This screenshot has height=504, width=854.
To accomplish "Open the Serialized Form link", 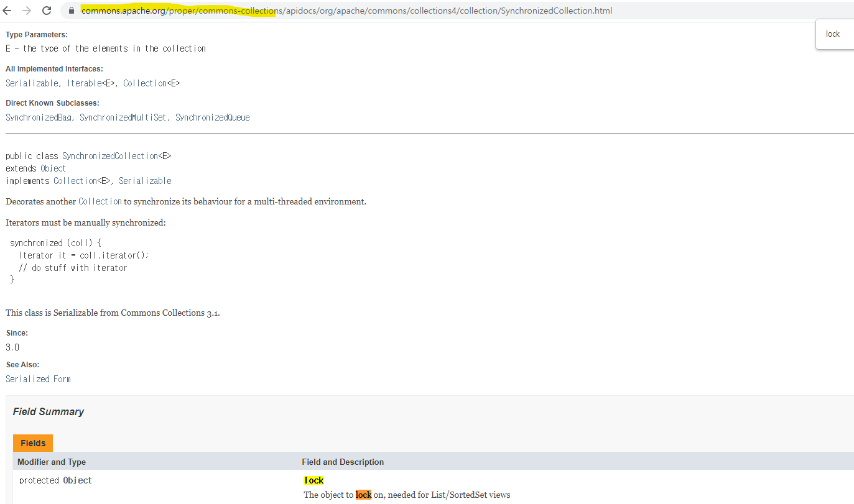I will [x=38, y=379].
